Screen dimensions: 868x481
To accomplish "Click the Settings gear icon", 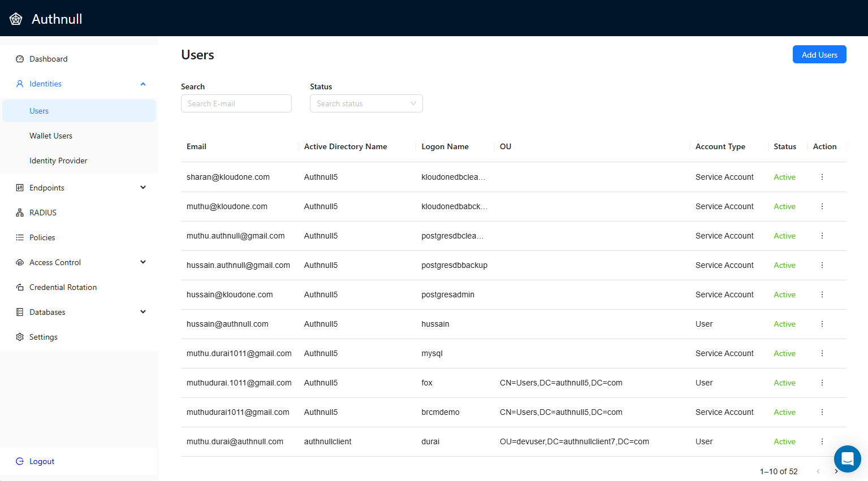I will 20,336.
